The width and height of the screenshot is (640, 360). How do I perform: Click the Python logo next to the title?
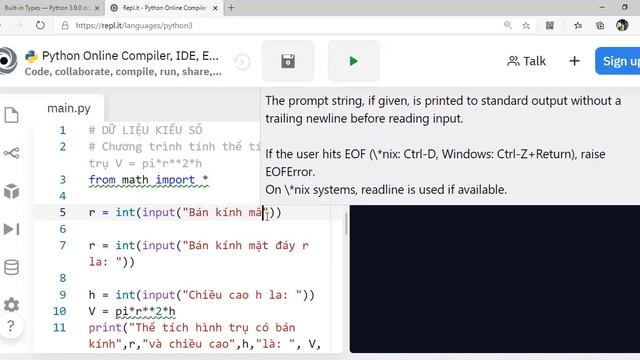click(31, 56)
